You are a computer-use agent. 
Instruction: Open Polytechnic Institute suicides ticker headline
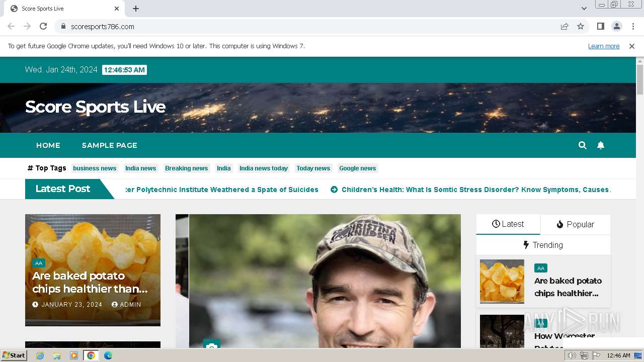(222, 190)
